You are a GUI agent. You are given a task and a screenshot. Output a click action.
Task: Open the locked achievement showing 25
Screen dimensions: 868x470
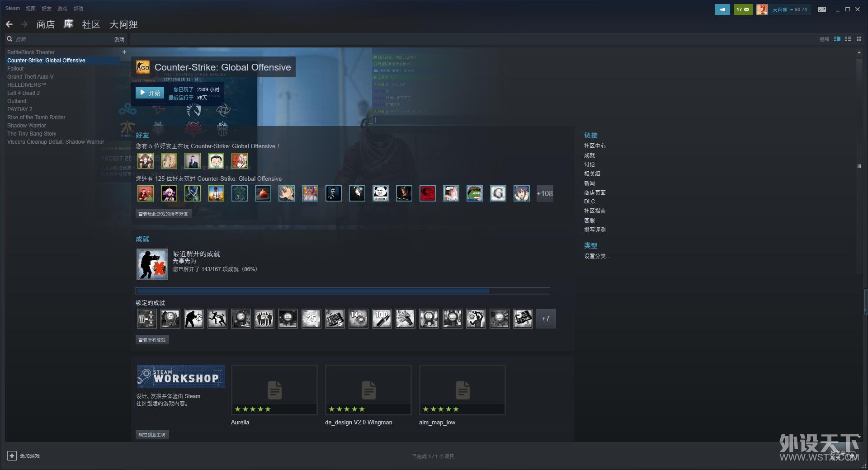click(x=311, y=319)
